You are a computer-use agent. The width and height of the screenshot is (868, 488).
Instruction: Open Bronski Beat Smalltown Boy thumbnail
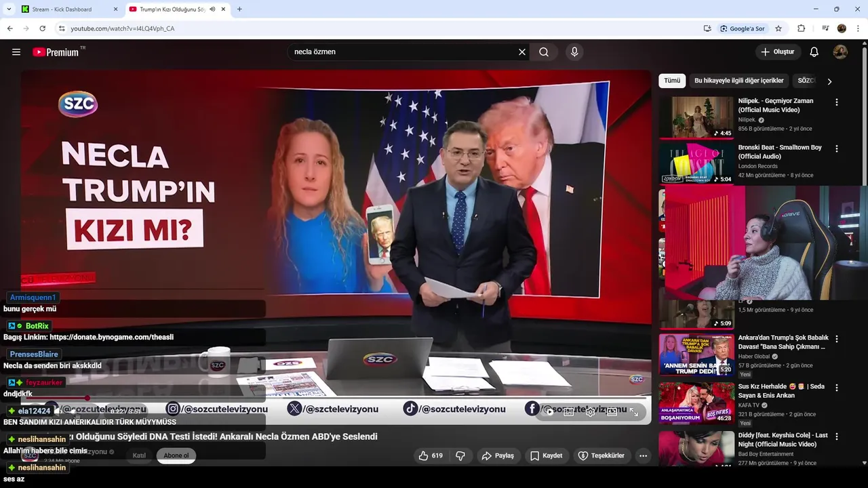pyautogui.click(x=696, y=163)
